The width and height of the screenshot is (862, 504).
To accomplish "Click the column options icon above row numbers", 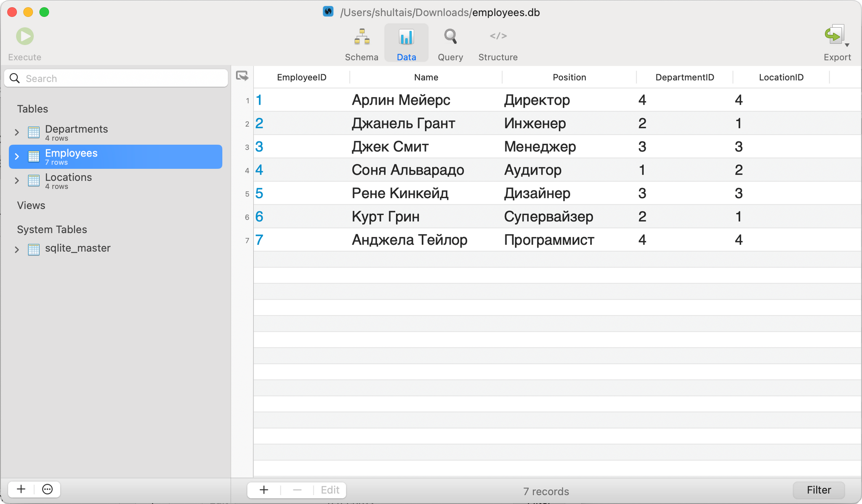I will [242, 76].
